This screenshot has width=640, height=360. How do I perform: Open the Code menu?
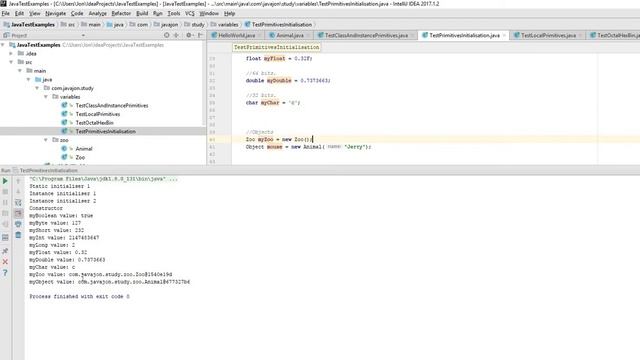(x=77, y=13)
